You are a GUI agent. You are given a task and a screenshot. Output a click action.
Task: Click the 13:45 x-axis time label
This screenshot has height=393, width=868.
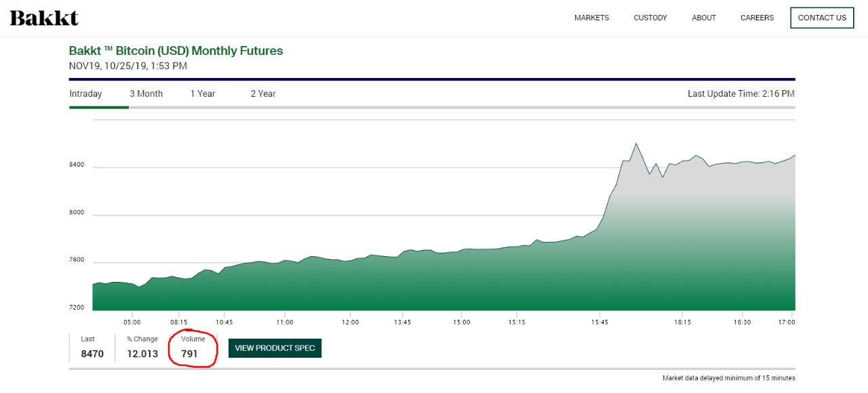tap(402, 322)
